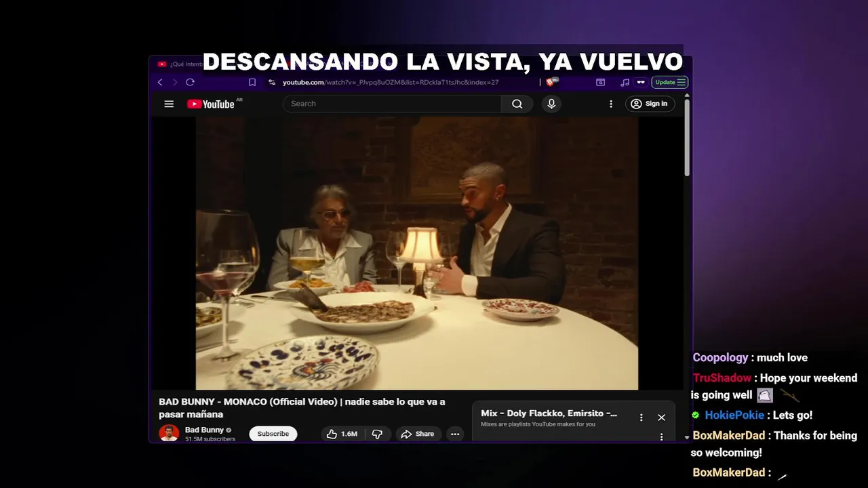This screenshot has width=868, height=488.
Task: Click the search magnifier button
Action: (517, 104)
